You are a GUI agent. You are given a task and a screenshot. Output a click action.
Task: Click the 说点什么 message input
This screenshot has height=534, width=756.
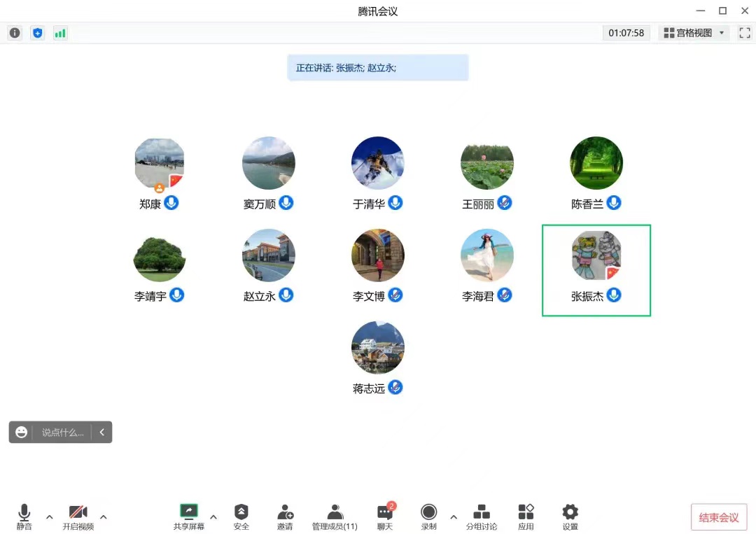click(62, 433)
